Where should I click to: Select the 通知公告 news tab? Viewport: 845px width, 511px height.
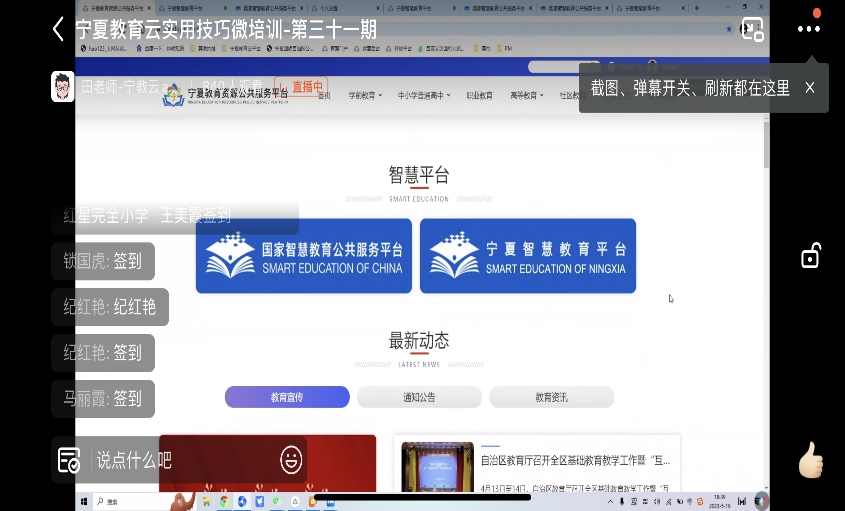point(419,397)
